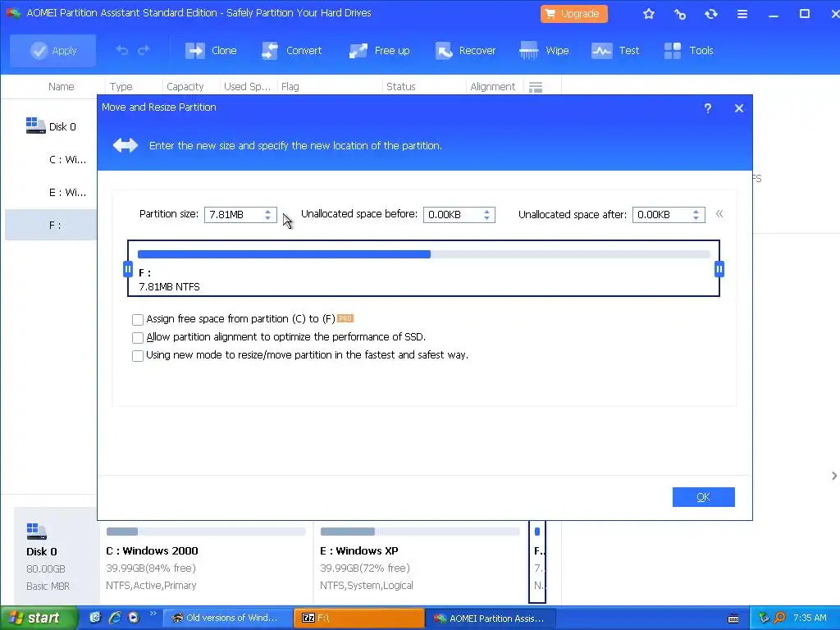Open the hamburger menu in title bar
This screenshot has width=840, height=630.
pos(742,14)
